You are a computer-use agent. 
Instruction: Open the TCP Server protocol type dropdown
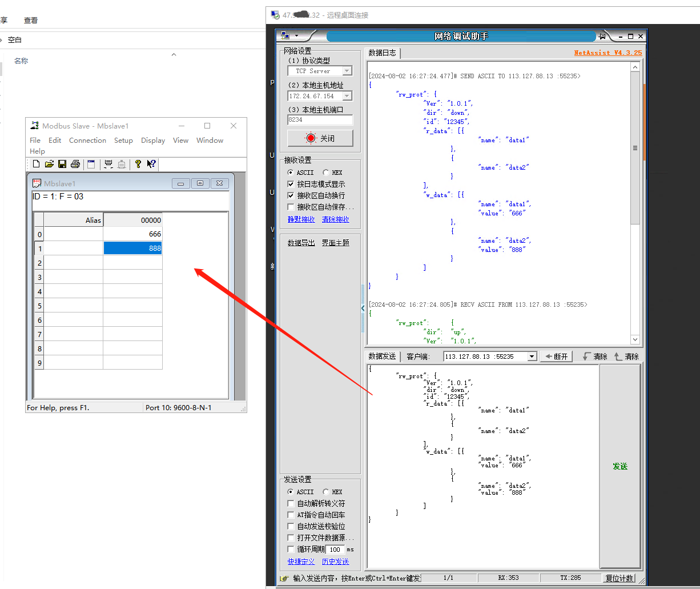pos(347,71)
